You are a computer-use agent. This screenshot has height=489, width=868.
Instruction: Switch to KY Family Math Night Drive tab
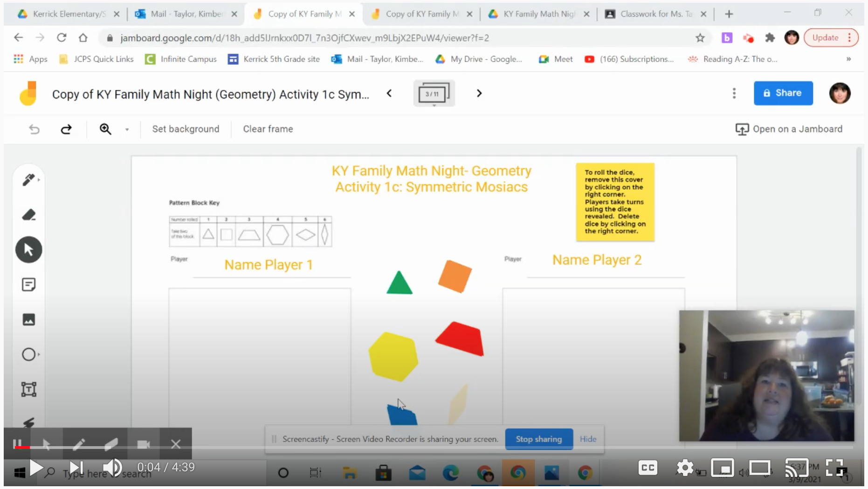pos(539,14)
